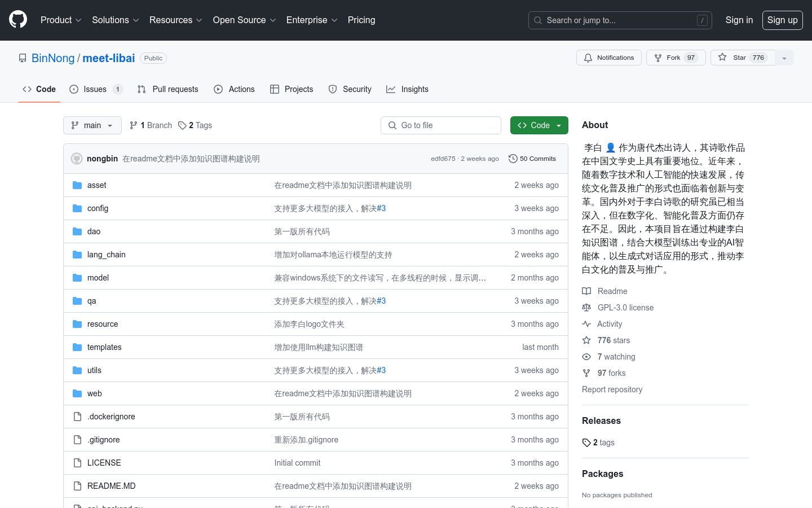Click the fork icon in Fork button
The width and height of the screenshot is (812, 508).
click(658, 58)
